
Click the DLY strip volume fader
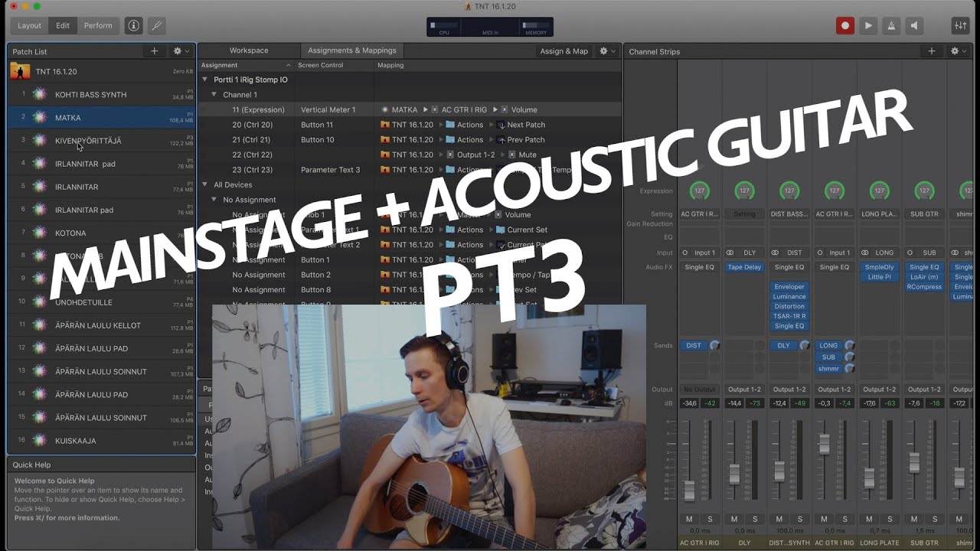734,474
